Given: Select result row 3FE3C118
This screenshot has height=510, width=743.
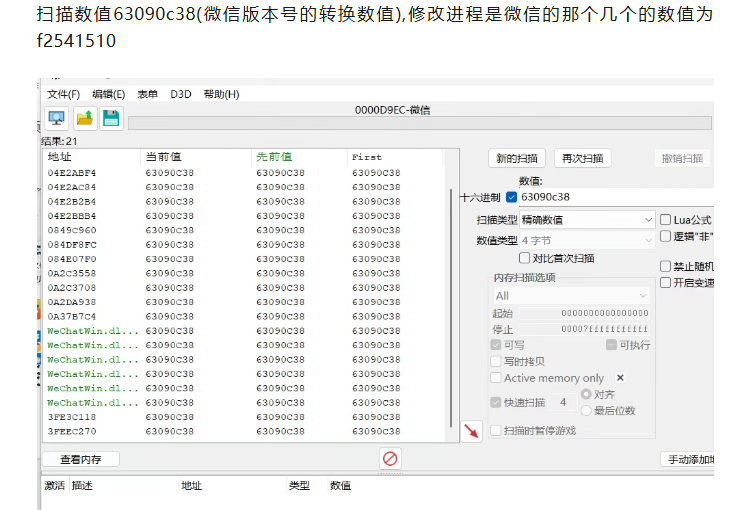Looking at the screenshot, I should pos(245,417).
